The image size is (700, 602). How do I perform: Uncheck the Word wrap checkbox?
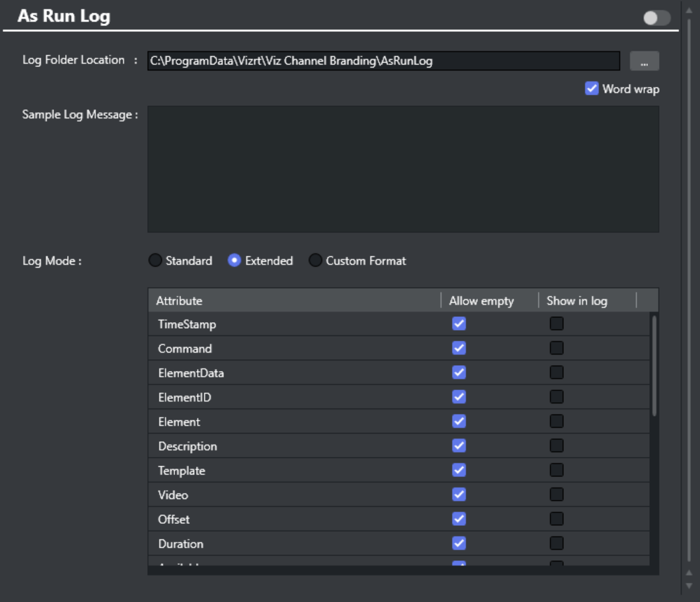click(x=591, y=89)
